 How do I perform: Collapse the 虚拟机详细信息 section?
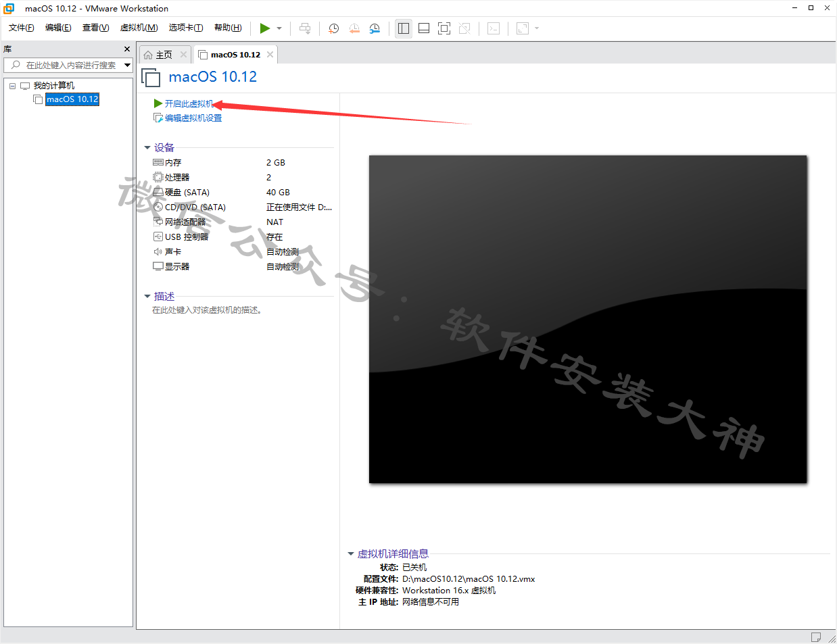pyautogui.click(x=351, y=554)
